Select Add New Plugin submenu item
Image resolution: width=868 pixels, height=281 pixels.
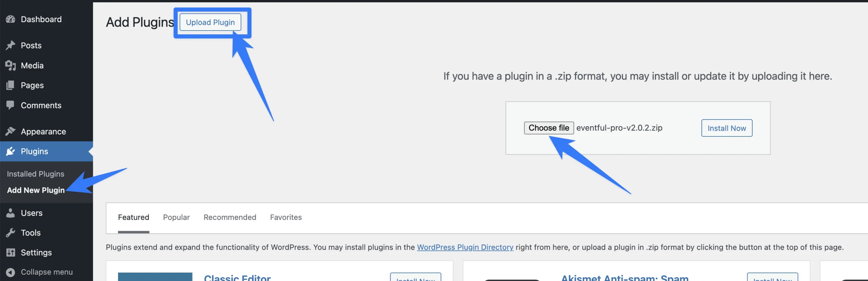[x=36, y=190]
